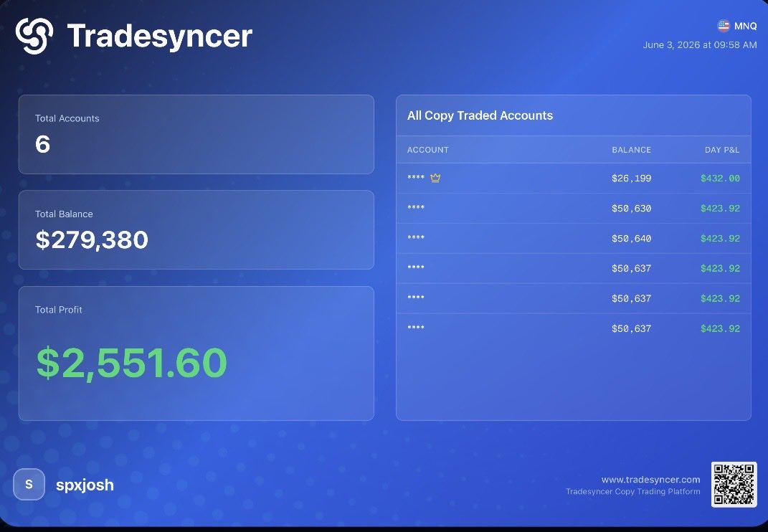
Task: Click the Total Accounts label
Action: 67,118
